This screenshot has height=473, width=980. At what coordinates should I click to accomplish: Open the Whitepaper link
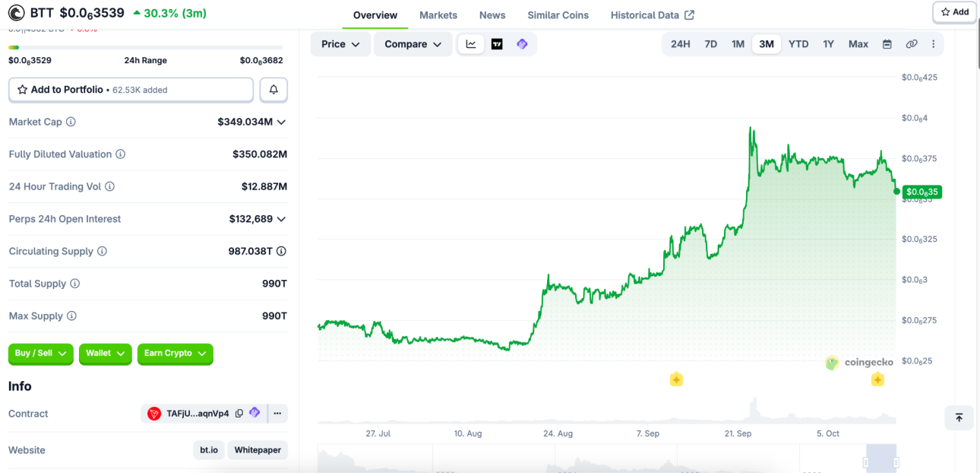point(258,450)
